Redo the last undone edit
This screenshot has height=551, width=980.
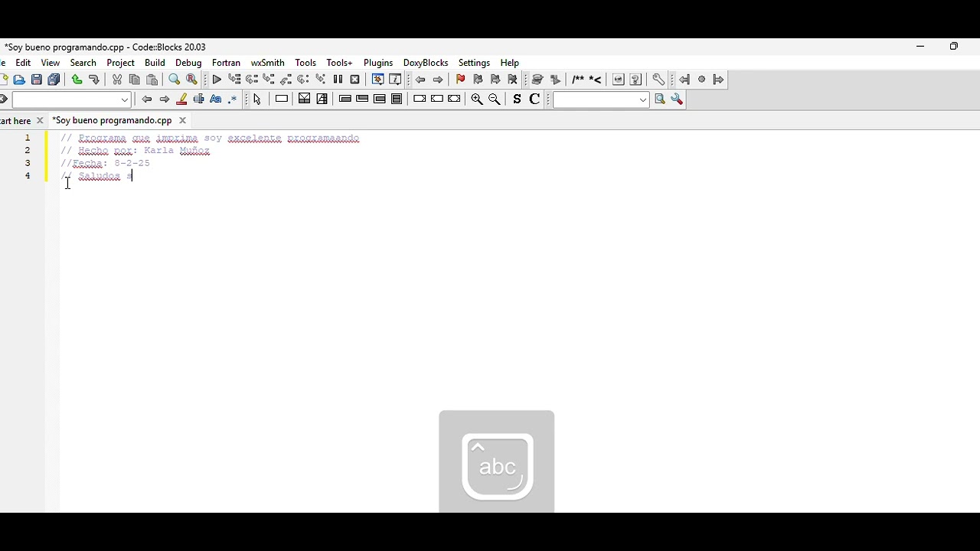[94, 80]
